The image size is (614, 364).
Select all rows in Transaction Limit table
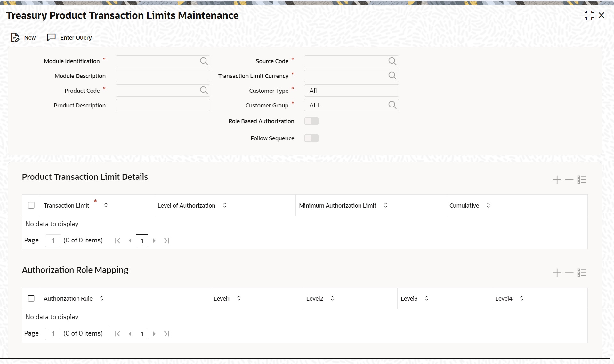tap(31, 205)
